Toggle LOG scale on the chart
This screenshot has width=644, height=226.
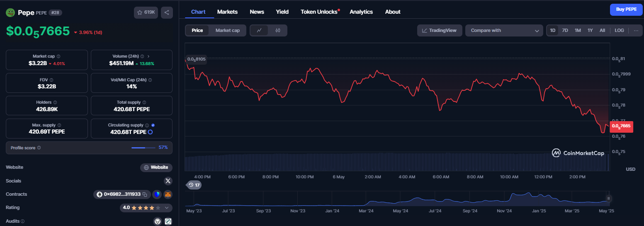[x=619, y=30]
